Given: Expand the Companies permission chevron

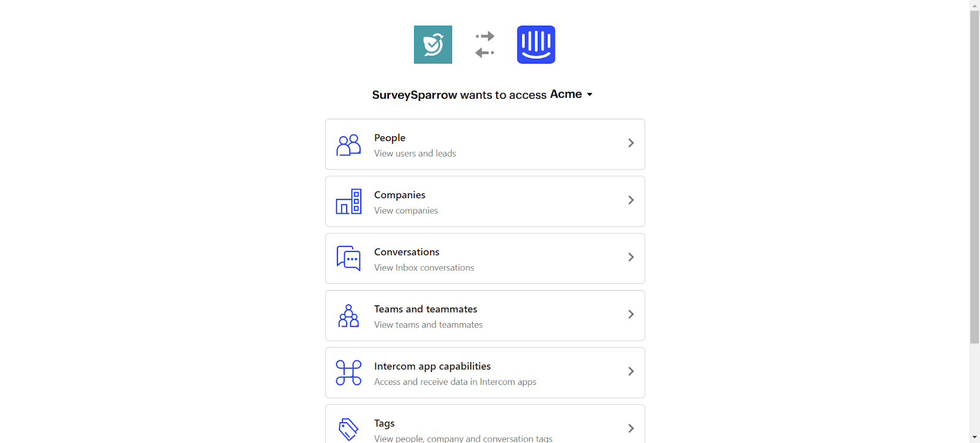Looking at the screenshot, I should [631, 200].
